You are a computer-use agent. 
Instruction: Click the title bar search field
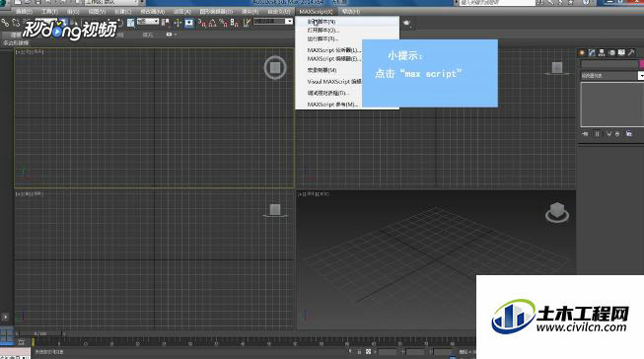[497, 3]
